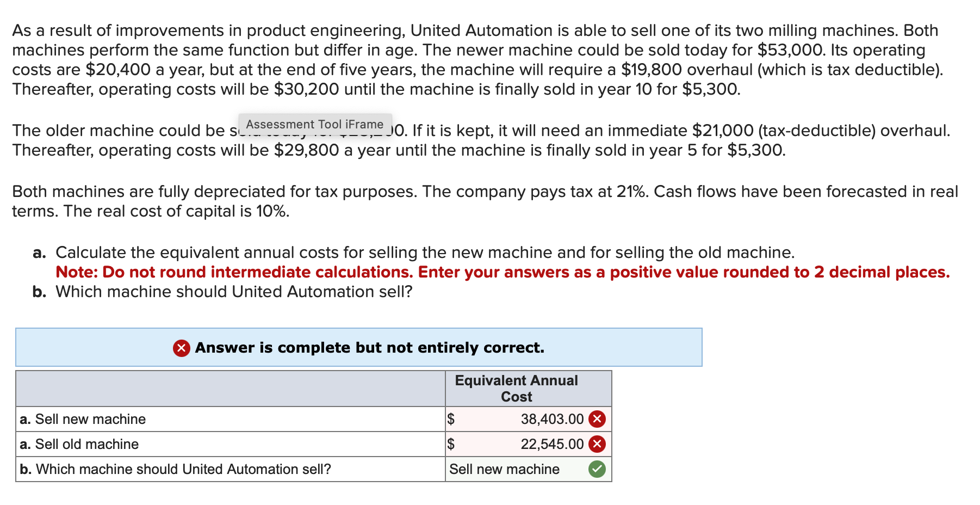This screenshot has width=980, height=505.
Task: Click the Answer is complete message text
Action: [x=369, y=347]
